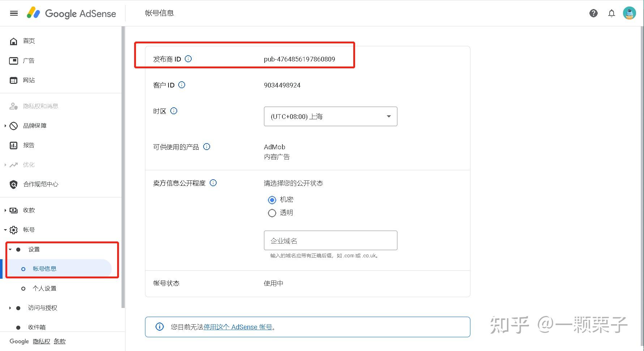Click the info icon in the deactivation notice
Image resolution: width=644 pixels, height=351 pixels.
(159, 327)
